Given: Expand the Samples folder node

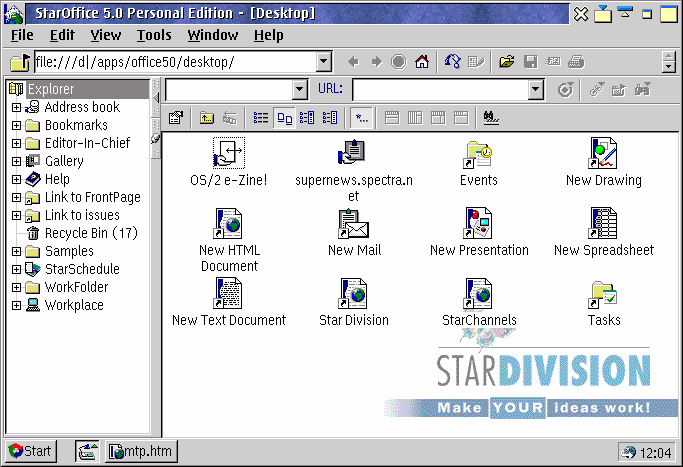Looking at the screenshot, I should pos(16,251).
